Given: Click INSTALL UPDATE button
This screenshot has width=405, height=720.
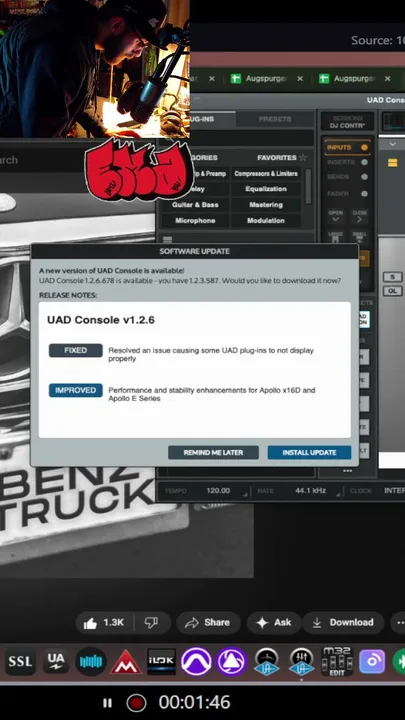Looking at the screenshot, I should 309,453.
